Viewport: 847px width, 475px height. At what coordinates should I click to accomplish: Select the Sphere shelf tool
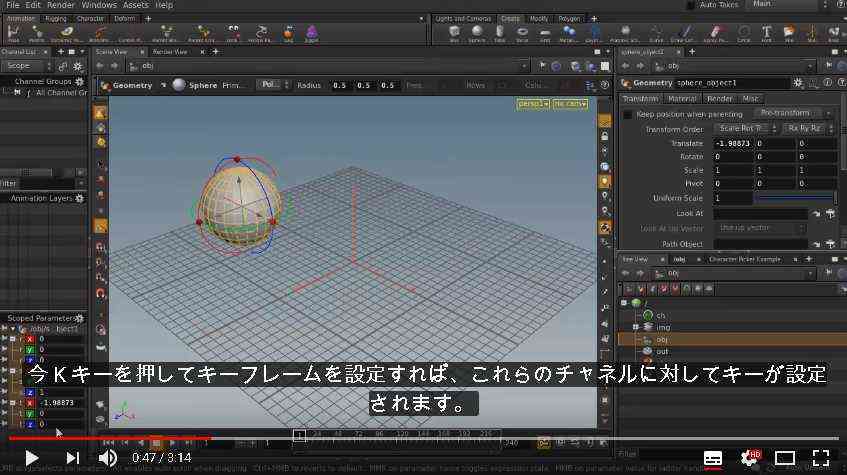476,33
